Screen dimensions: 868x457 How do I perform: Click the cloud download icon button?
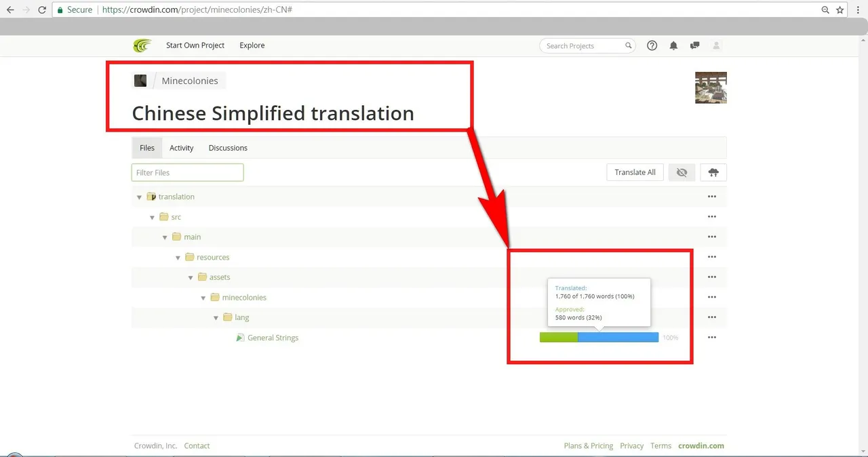(713, 172)
